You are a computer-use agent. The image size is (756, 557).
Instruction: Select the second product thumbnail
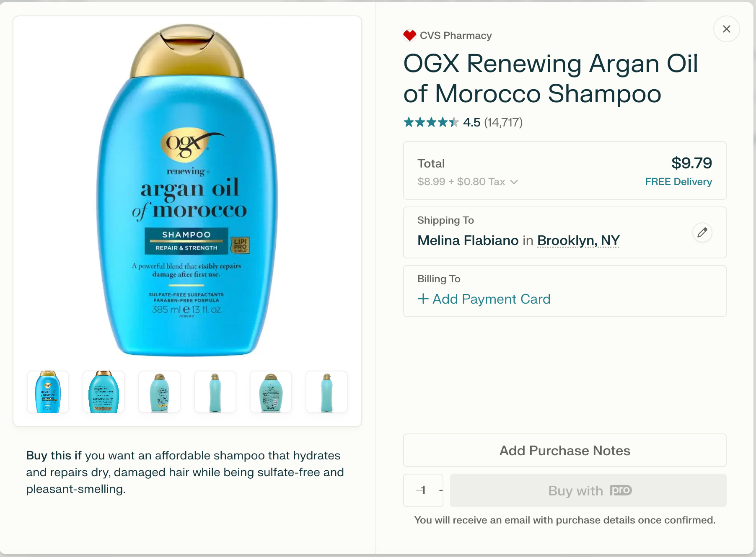click(x=104, y=392)
